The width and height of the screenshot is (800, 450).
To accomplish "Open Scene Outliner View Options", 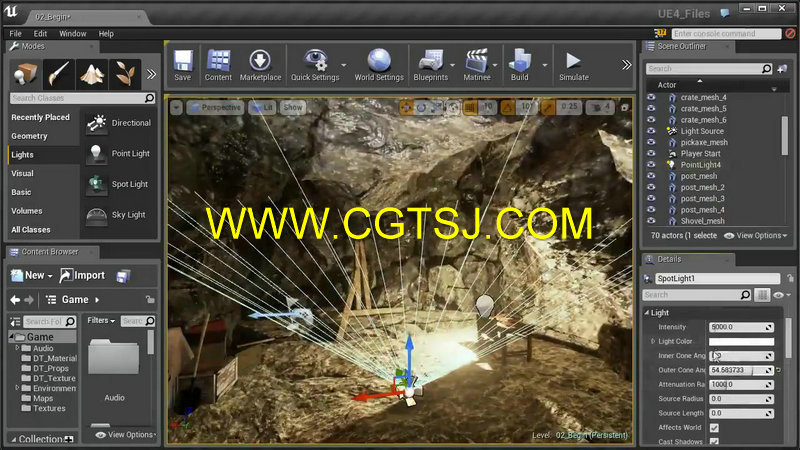I will (x=756, y=236).
